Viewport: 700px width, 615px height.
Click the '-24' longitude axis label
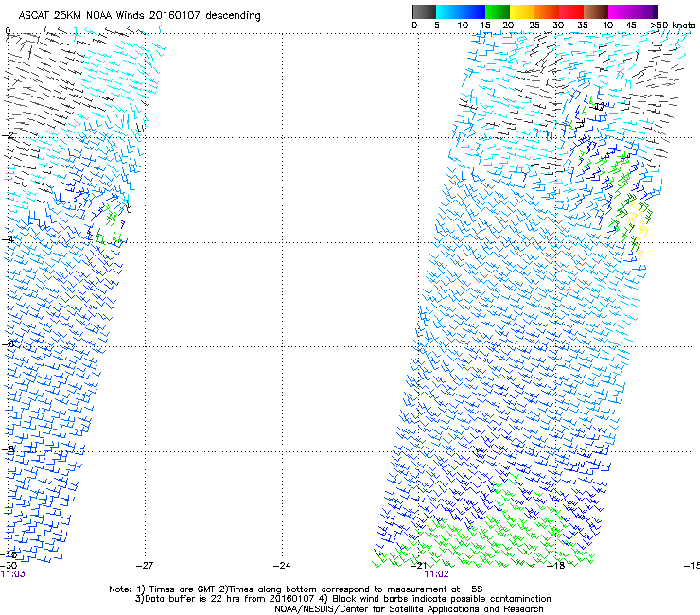point(282,565)
